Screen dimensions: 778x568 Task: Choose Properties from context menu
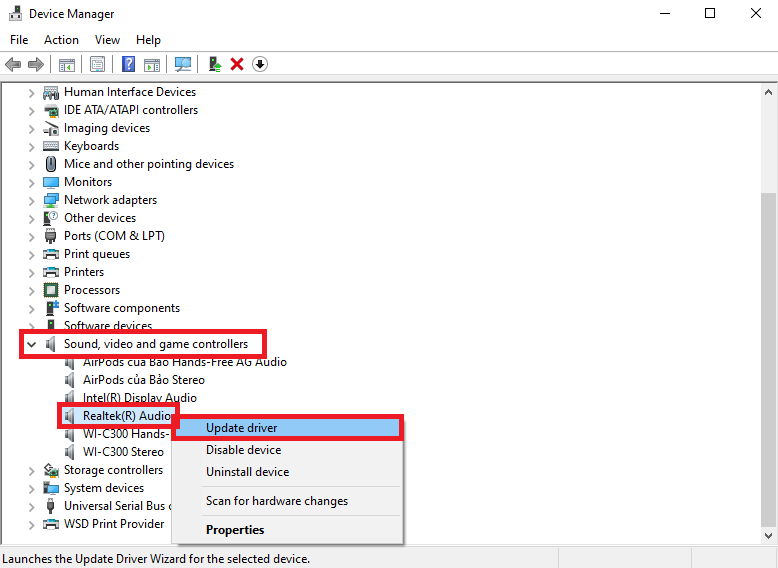click(x=287, y=530)
